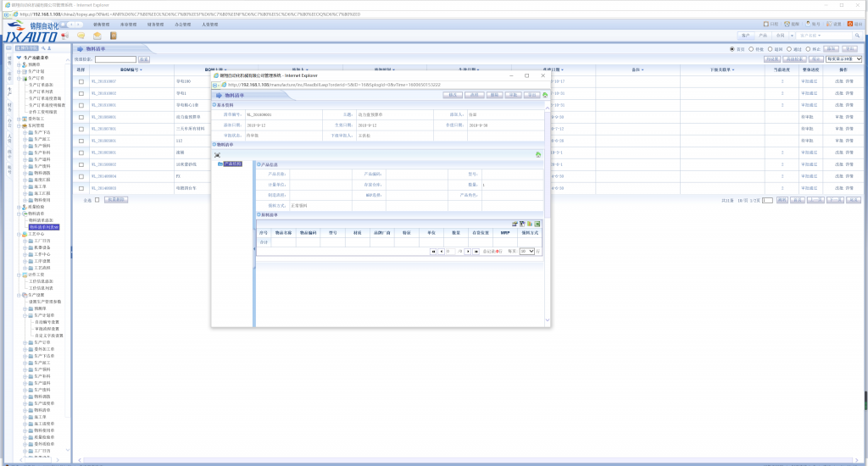Go to last page in popup pager
This screenshot has height=466, width=868.
(476, 252)
